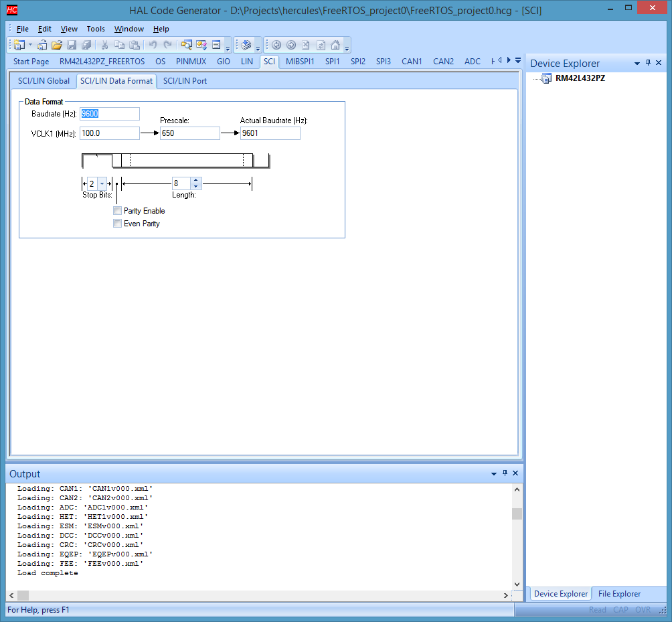Increase the Length stepper value
This screenshot has width=672, height=622.
point(196,180)
